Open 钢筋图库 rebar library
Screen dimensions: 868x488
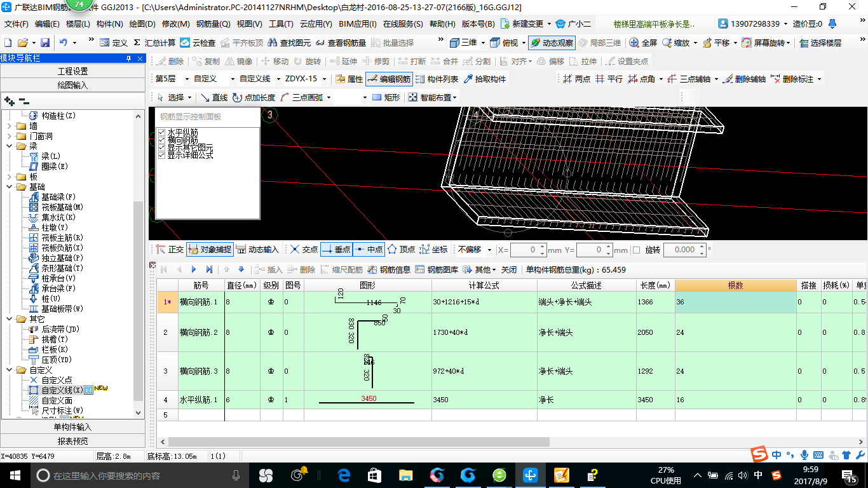click(x=437, y=269)
